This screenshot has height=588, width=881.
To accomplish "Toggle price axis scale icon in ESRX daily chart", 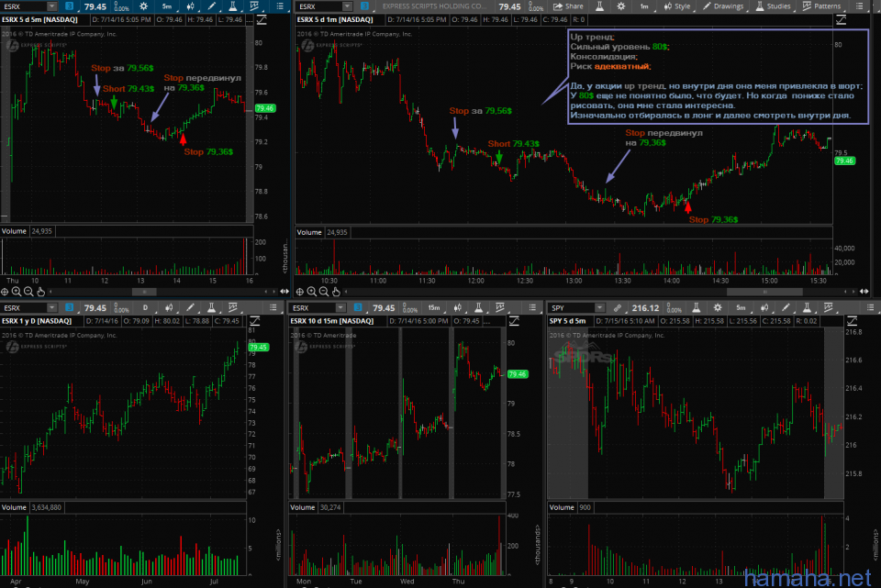I will [x=254, y=321].
